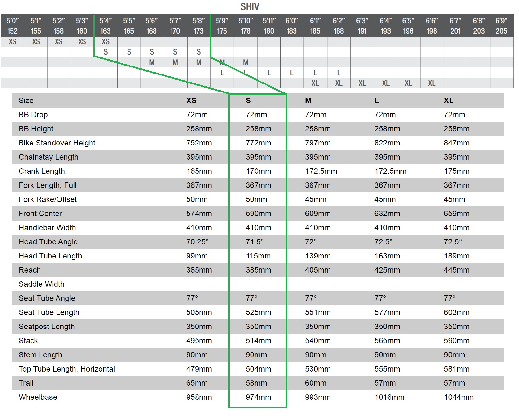Viewport: 519px width, 420px height.
Task: Select the 659mm front center value
Action: coord(457,214)
